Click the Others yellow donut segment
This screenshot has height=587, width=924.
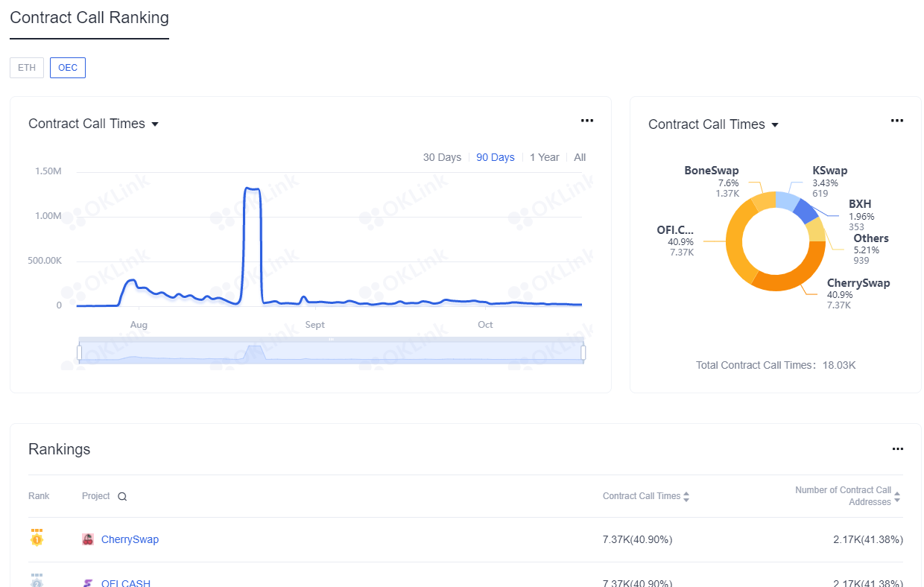tap(817, 229)
